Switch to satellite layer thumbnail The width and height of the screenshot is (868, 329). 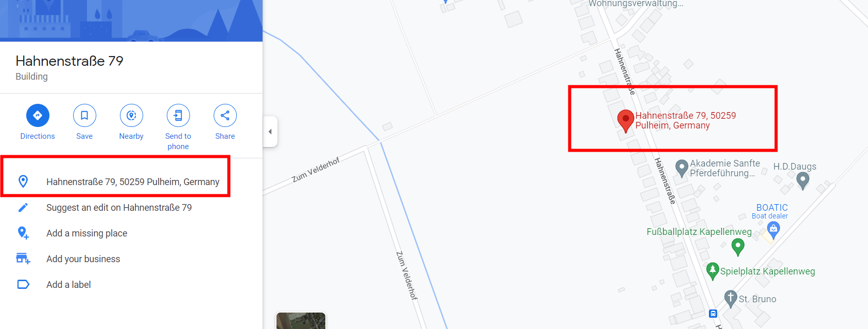coord(301,321)
